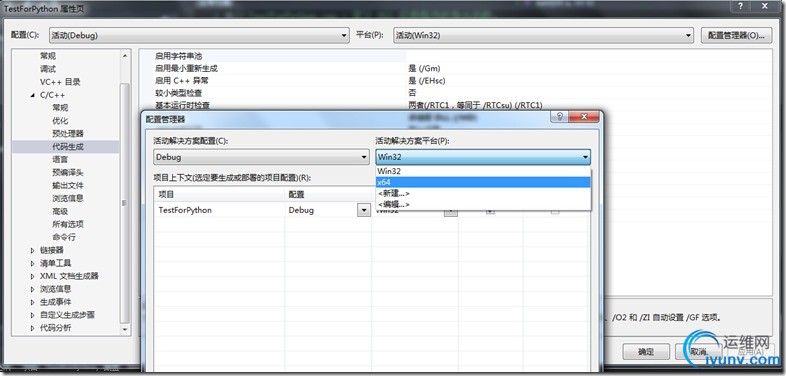Image resolution: width=786 pixels, height=376 pixels.
Task: Select 命令行 under C/C++
Action: 64,237
